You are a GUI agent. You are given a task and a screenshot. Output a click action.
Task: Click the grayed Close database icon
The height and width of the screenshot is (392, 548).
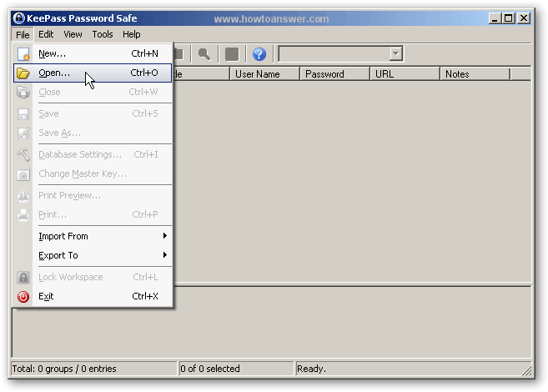[23, 93]
